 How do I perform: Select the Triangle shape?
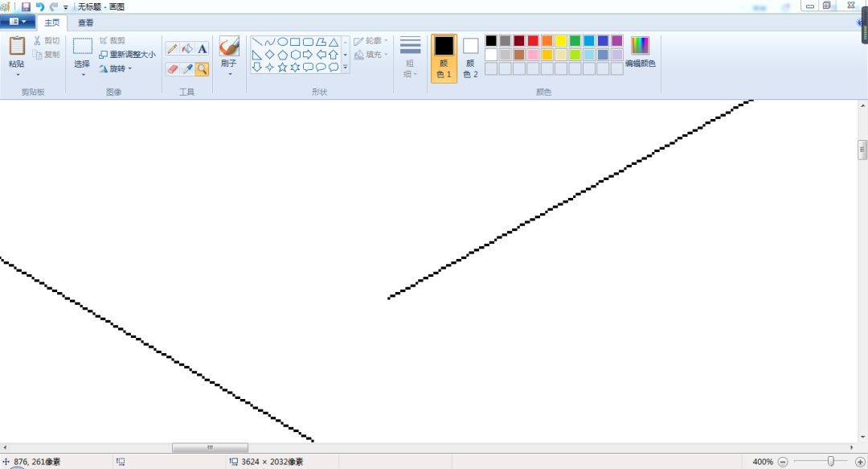334,42
